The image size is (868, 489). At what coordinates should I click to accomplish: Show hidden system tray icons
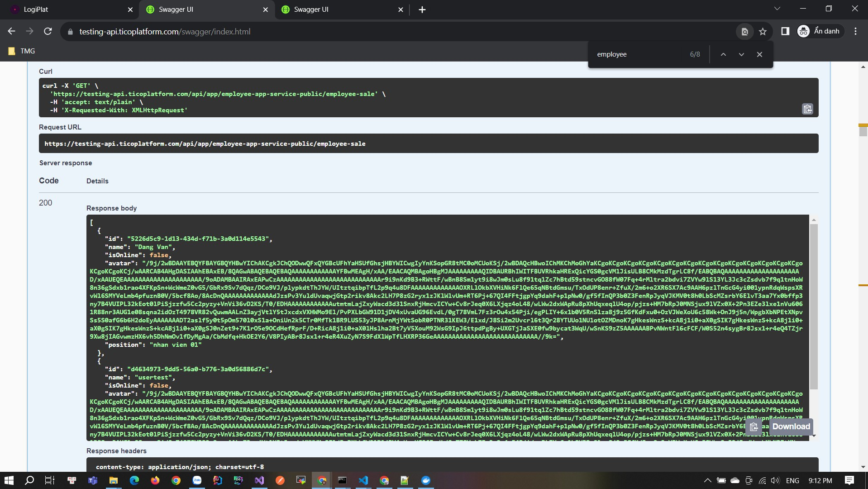click(707, 480)
